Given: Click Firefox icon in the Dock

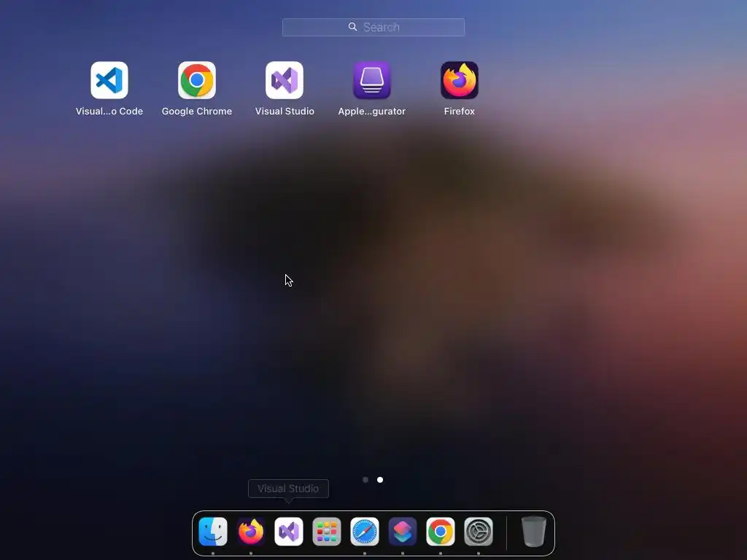Looking at the screenshot, I should point(251,532).
